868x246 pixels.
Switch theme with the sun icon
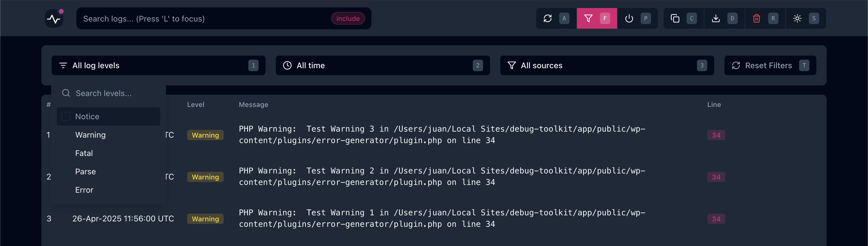click(x=797, y=19)
